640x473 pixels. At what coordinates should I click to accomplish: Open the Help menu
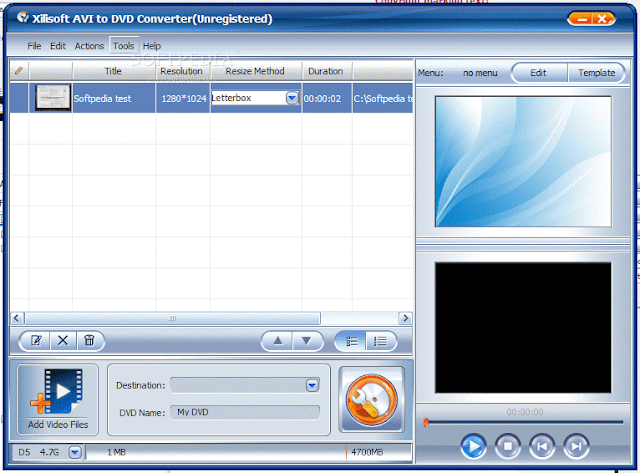pyautogui.click(x=151, y=46)
